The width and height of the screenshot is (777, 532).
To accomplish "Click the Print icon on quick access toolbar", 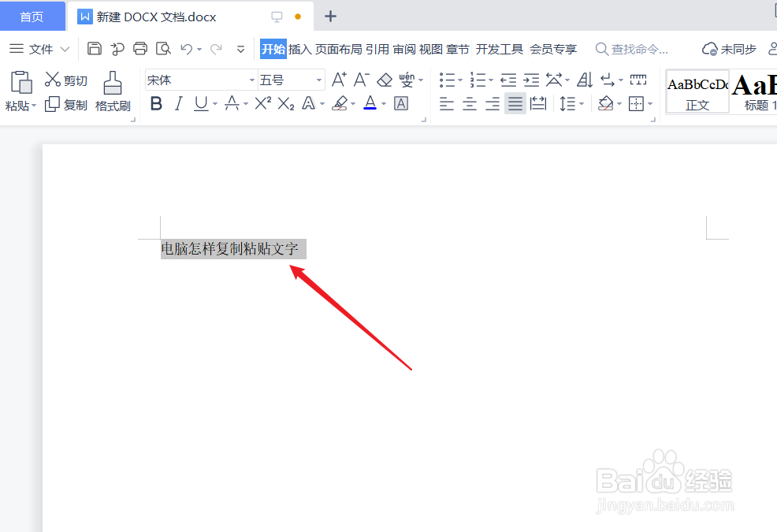I will (x=140, y=48).
